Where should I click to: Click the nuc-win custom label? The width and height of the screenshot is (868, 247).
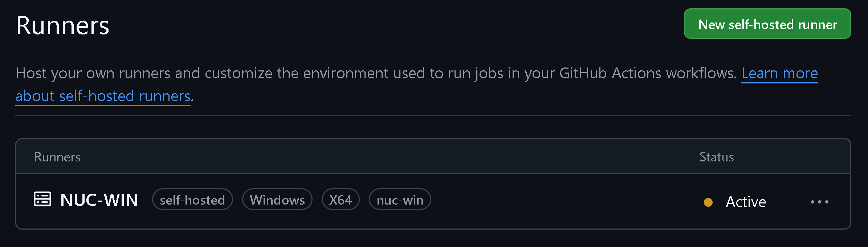pos(400,200)
